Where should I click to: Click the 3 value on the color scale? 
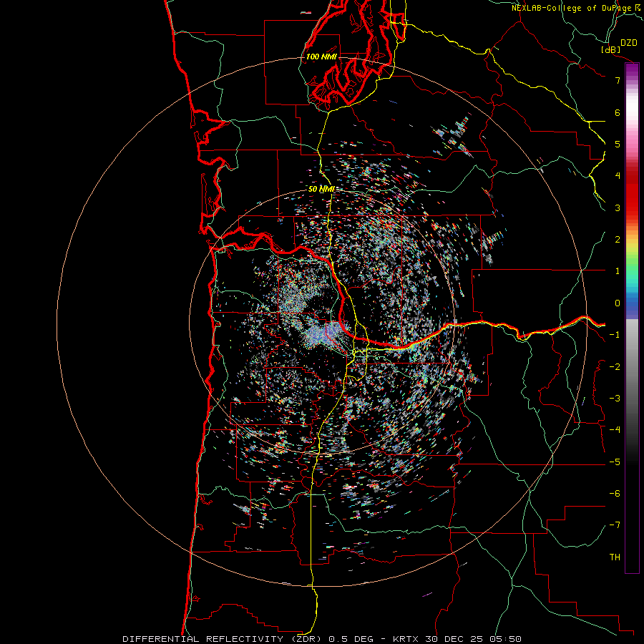click(x=618, y=208)
